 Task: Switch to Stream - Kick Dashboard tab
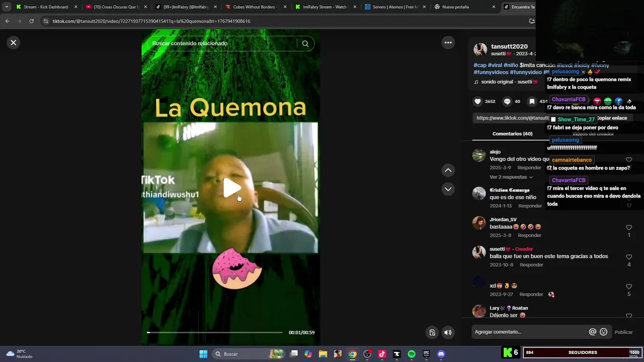pyautogui.click(x=46, y=7)
